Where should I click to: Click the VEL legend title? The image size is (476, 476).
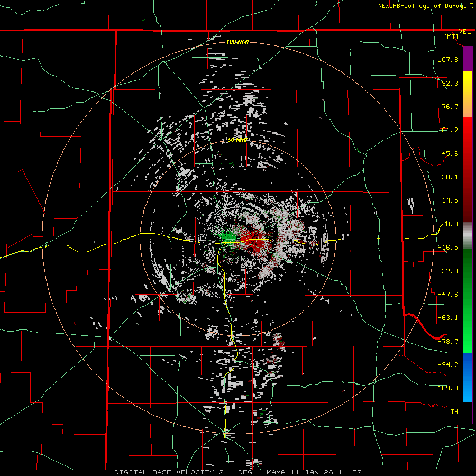(x=464, y=32)
